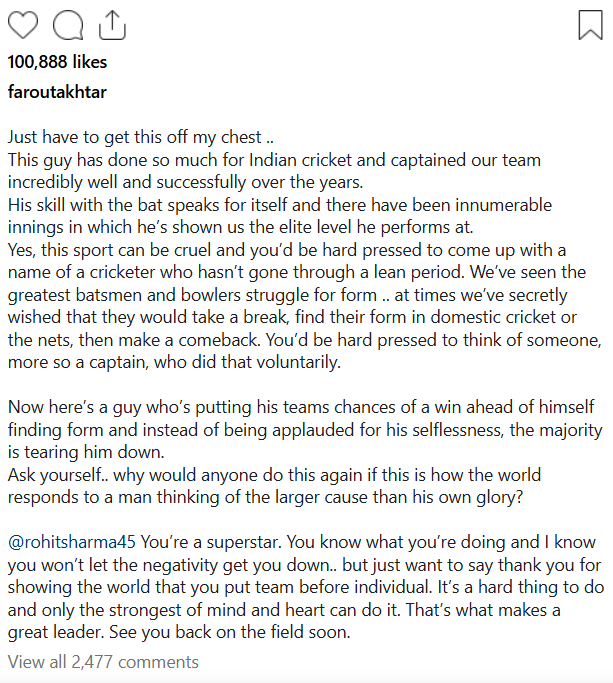Click the sentence starting 'This guy has done so much'
Screen dimensions: 613x683
[274, 171]
